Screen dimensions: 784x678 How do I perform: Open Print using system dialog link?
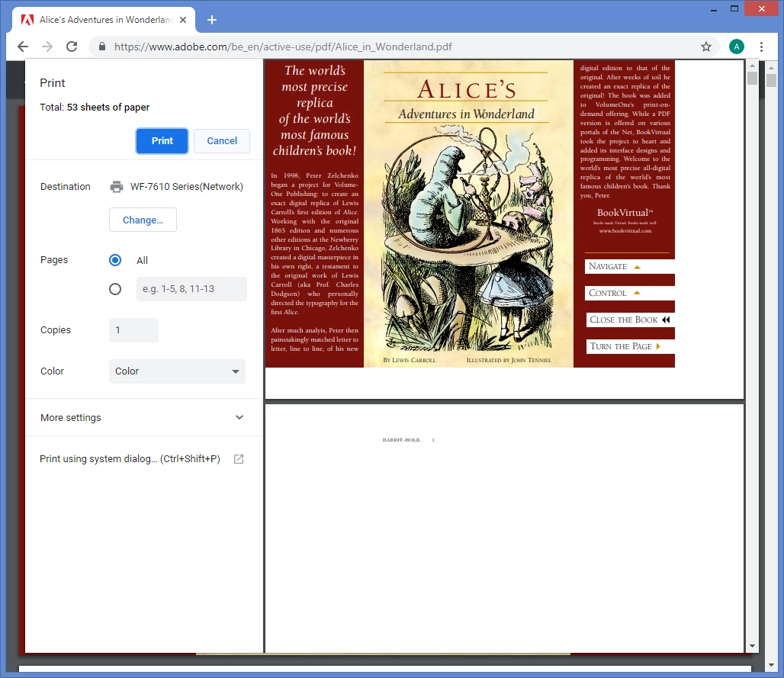tap(130, 459)
